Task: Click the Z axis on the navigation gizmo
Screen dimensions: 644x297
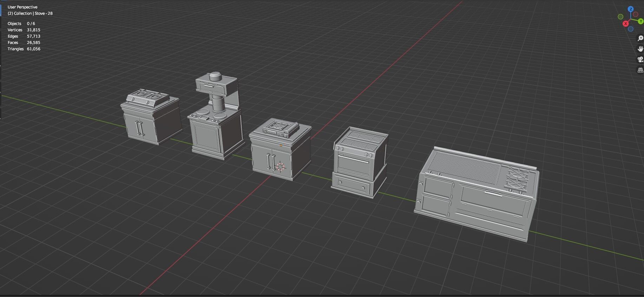Action: click(x=631, y=9)
